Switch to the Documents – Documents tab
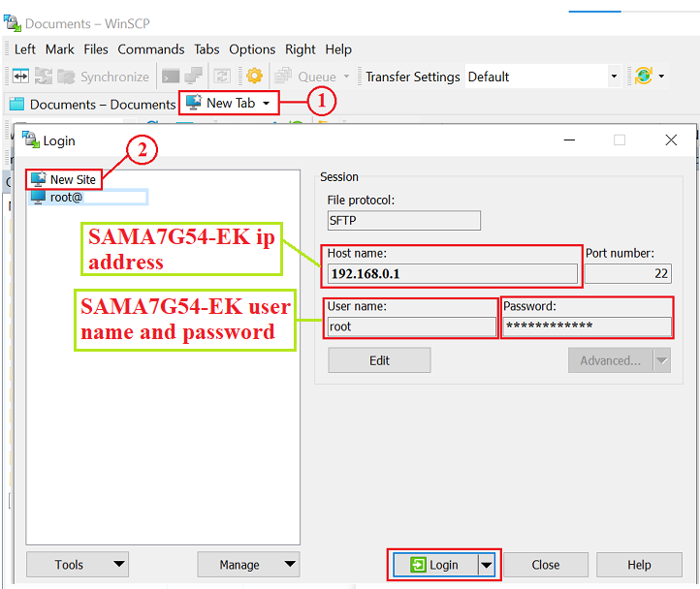This screenshot has width=700, height=589. pyautogui.click(x=92, y=104)
